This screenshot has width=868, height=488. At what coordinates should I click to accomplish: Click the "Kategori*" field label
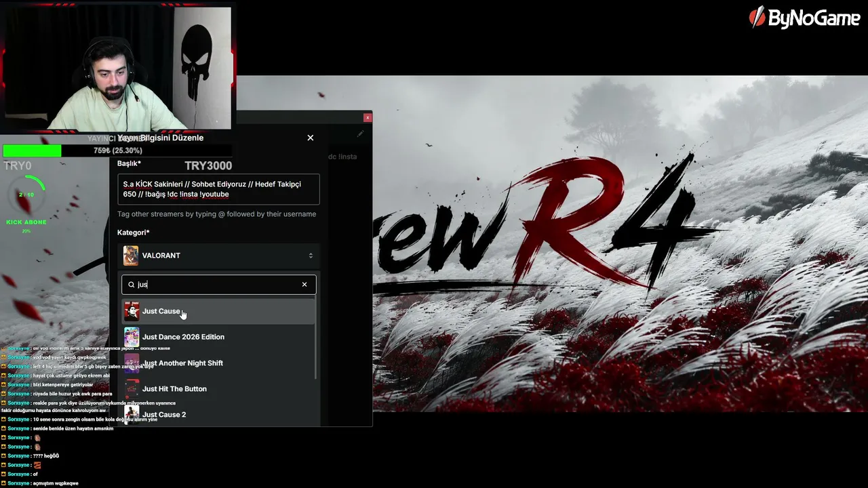coord(134,232)
